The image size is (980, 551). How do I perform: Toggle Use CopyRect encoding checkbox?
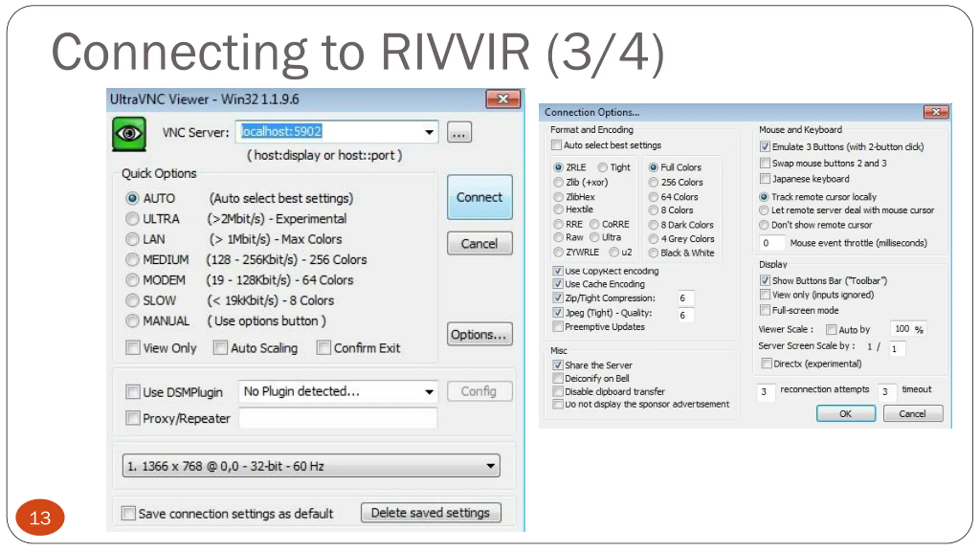tap(558, 271)
